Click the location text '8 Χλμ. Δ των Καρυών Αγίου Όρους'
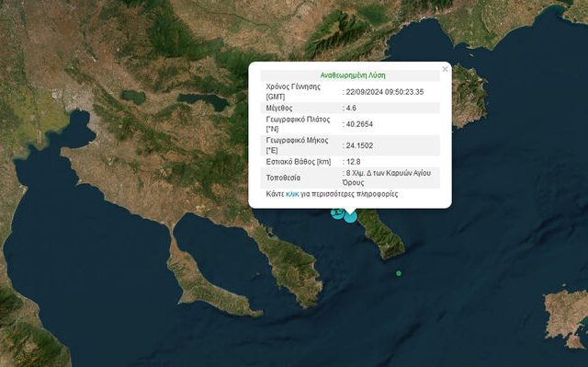 (387, 178)
